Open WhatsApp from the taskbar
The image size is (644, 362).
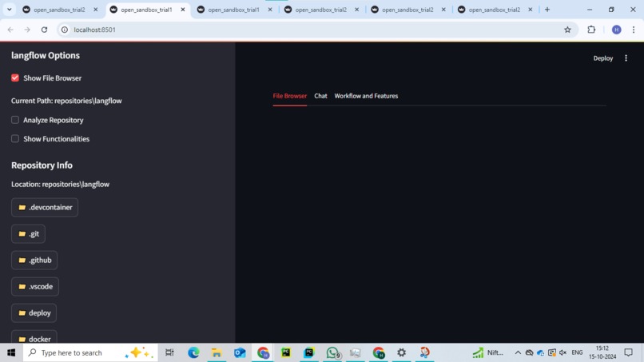click(x=332, y=352)
